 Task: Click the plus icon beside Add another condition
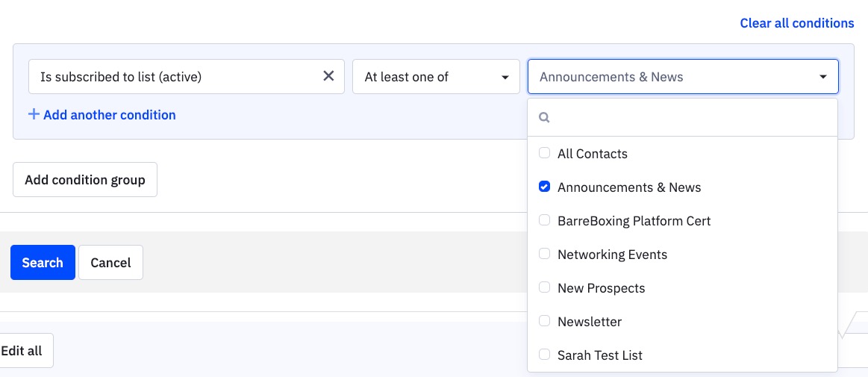[x=34, y=115]
